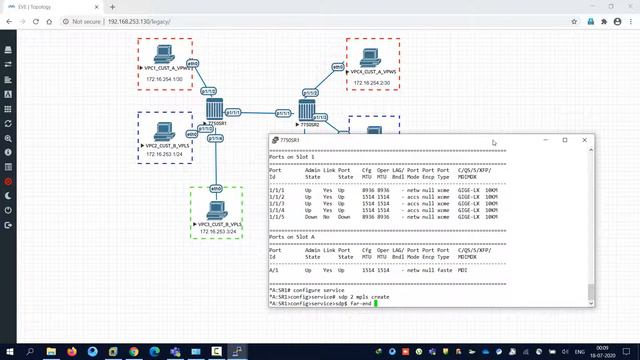Reload the browser page
Viewport: 640px width, 360px height.
[x=36, y=22]
